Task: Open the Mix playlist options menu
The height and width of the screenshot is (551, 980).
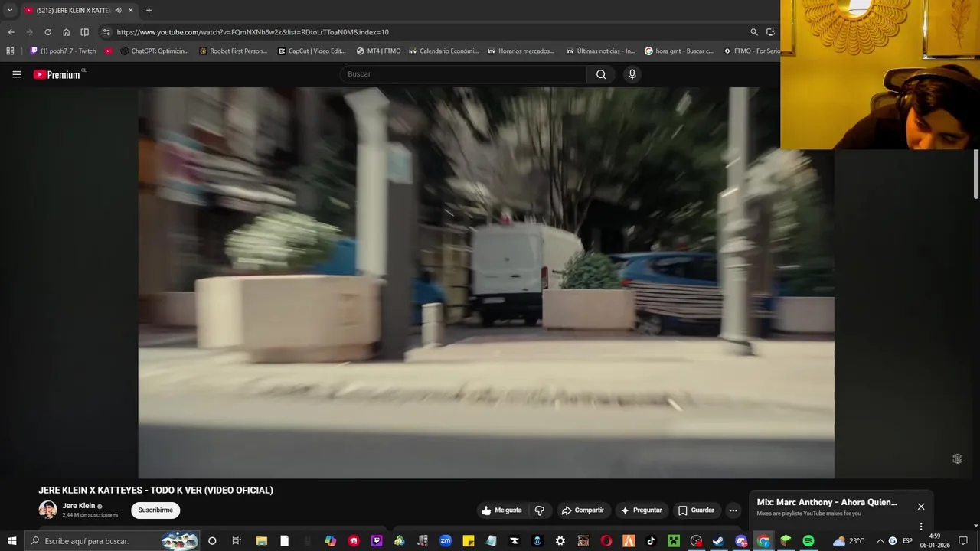Action: 921,527
